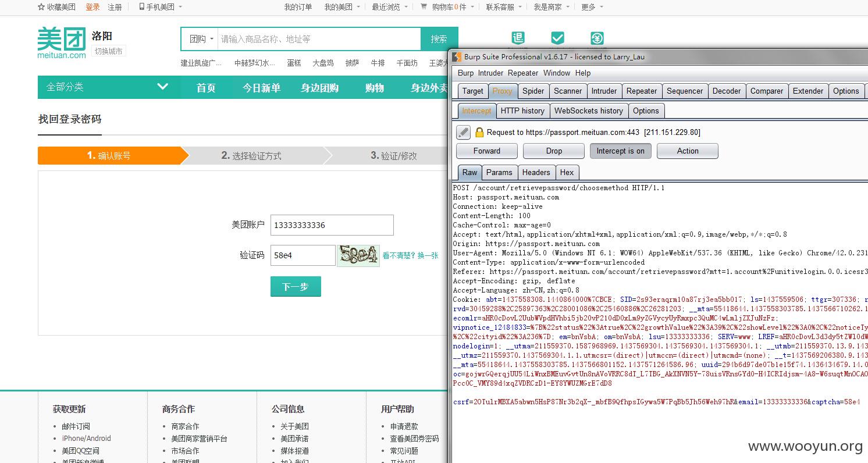Click the 看不清楚? 换一张 captcha refresh link
The image size is (868, 463).
click(x=410, y=255)
